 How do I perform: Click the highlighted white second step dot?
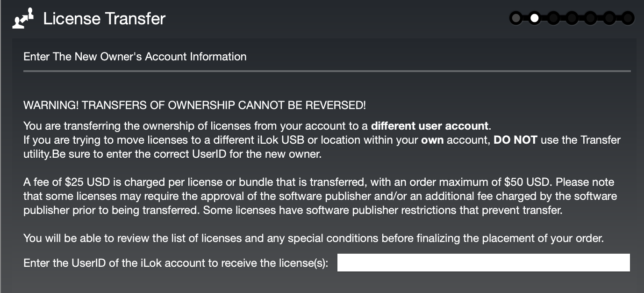point(535,18)
